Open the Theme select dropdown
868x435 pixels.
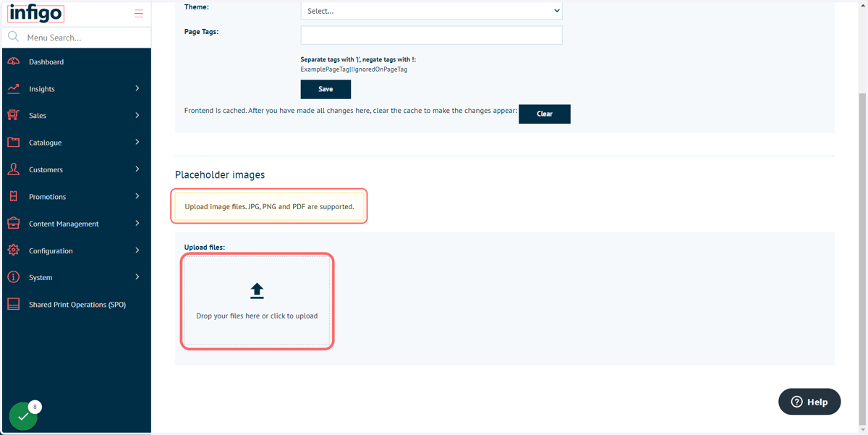[x=431, y=11]
